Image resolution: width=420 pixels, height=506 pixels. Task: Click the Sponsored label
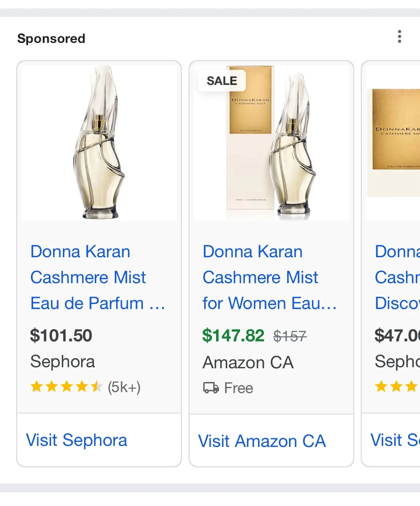[51, 38]
